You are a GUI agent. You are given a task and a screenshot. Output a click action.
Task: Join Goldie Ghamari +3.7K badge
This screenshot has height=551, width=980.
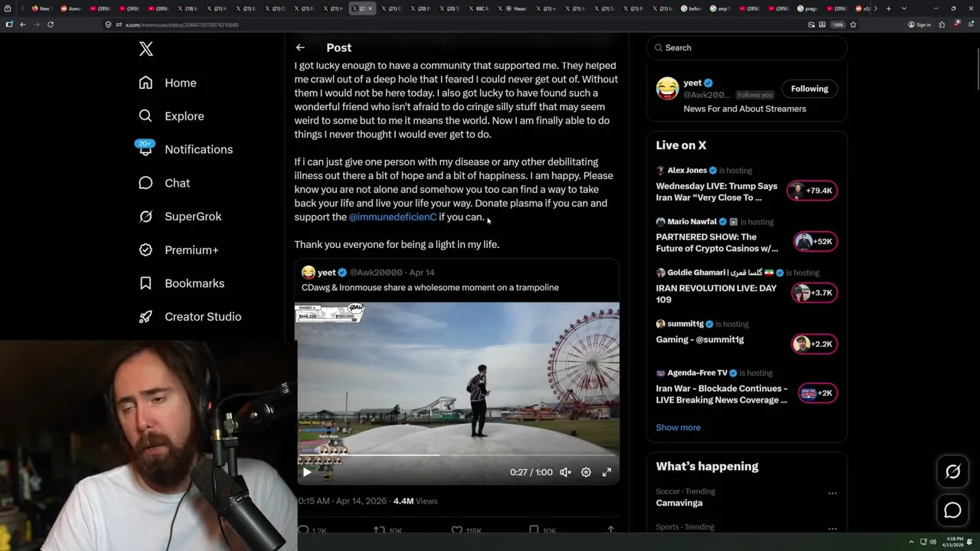pos(814,293)
